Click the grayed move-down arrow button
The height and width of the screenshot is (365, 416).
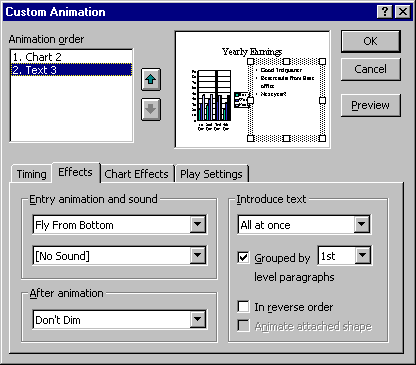tap(151, 109)
